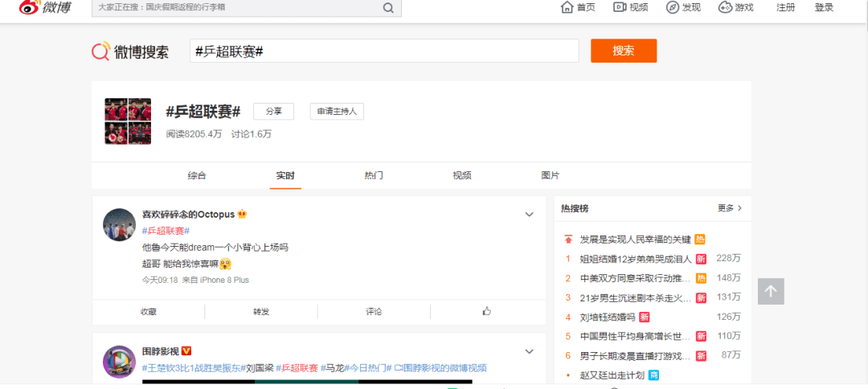Click the magnifier icon in top search box
Image resolution: width=868 pixels, height=389 pixels.
[388, 8]
